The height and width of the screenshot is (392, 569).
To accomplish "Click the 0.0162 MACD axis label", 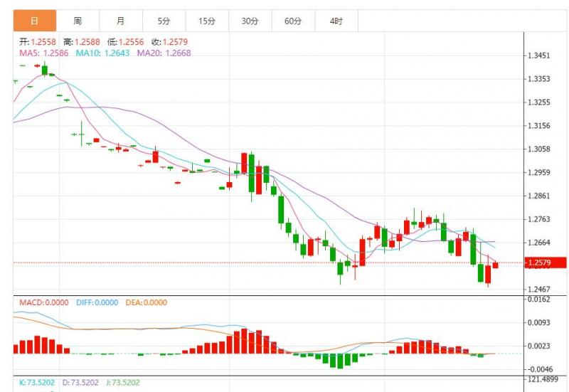I will [x=539, y=300].
